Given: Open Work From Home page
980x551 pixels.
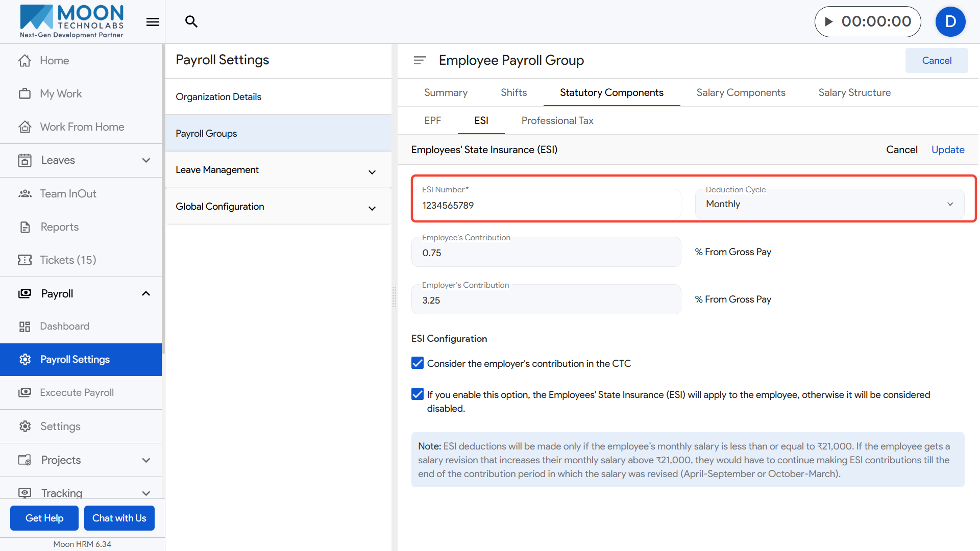Looking at the screenshot, I should point(82,127).
